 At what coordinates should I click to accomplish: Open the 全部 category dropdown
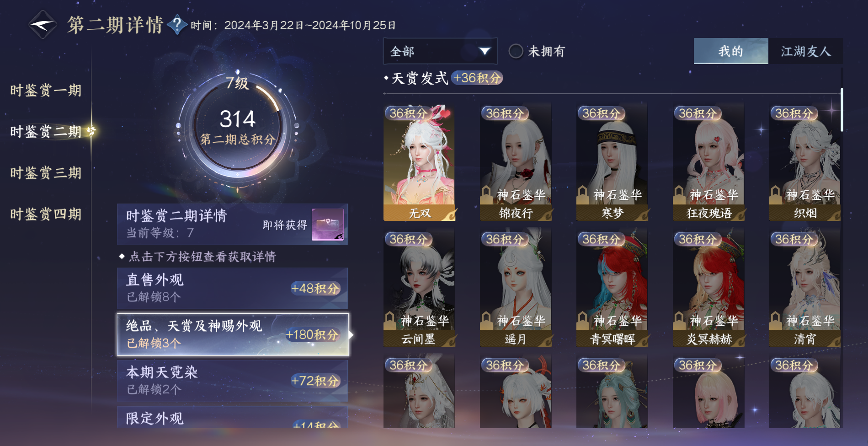coord(440,51)
